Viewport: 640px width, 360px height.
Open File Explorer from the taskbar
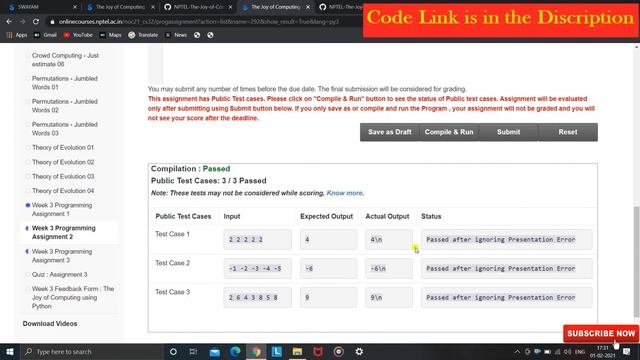pos(297,351)
